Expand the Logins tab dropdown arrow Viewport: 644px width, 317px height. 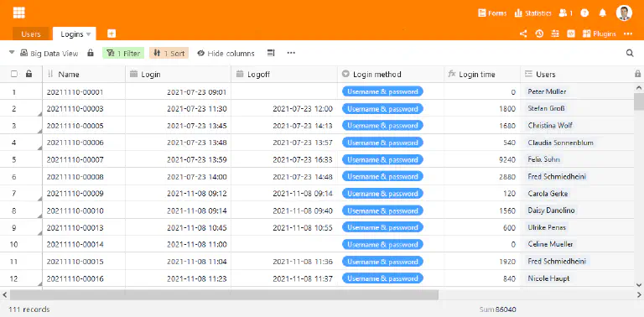coord(88,34)
